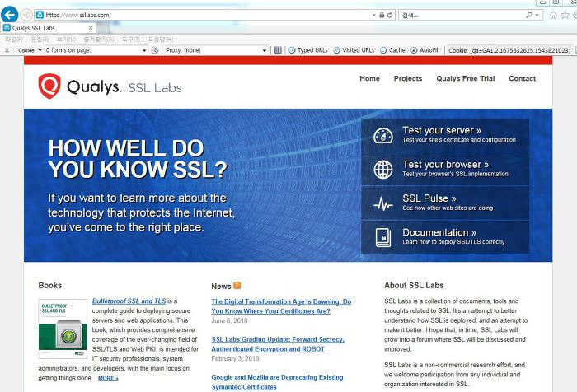Image resolution: width=577 pixels, height=392 pixels.
Task: Click the pulse wave icon for SSL Pulse
Action: (383, 203)
